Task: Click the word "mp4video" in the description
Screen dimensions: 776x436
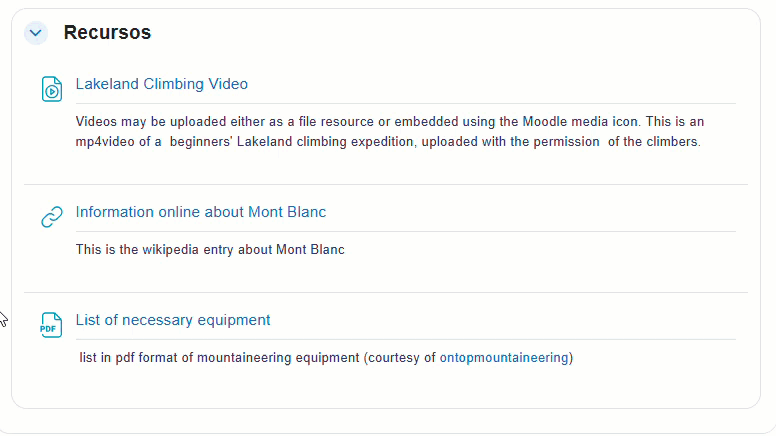Action: (105, 141)
